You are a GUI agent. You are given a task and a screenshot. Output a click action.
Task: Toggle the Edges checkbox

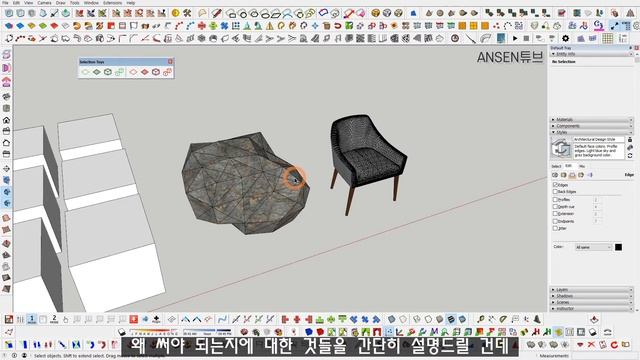point(555,184)
